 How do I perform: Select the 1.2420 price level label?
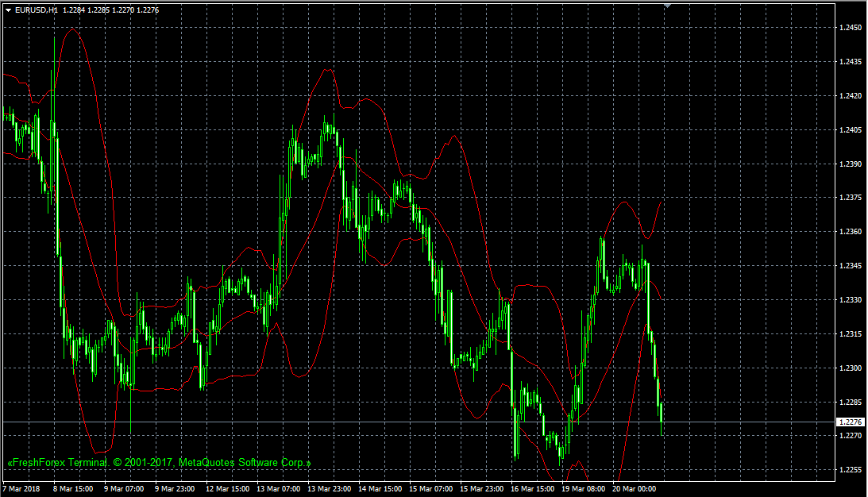[x=851, y=96]
